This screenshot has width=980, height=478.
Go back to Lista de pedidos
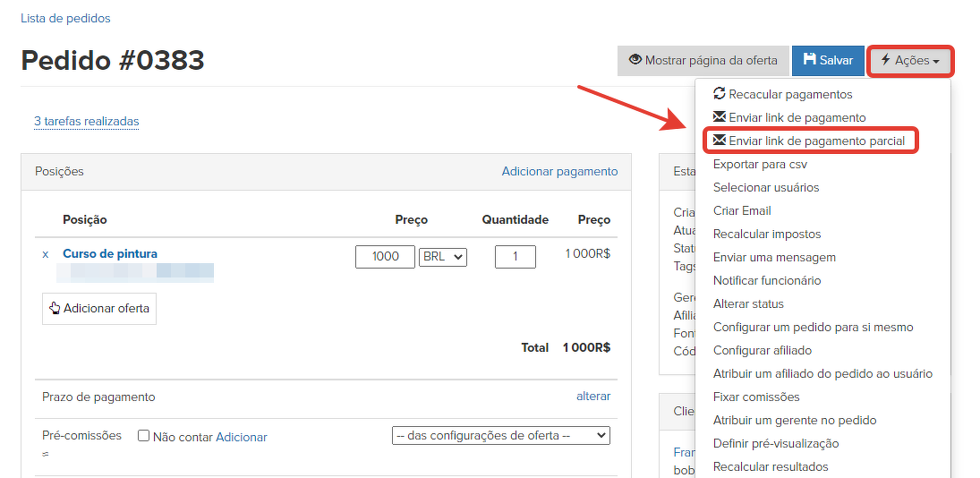pos(65,18)
